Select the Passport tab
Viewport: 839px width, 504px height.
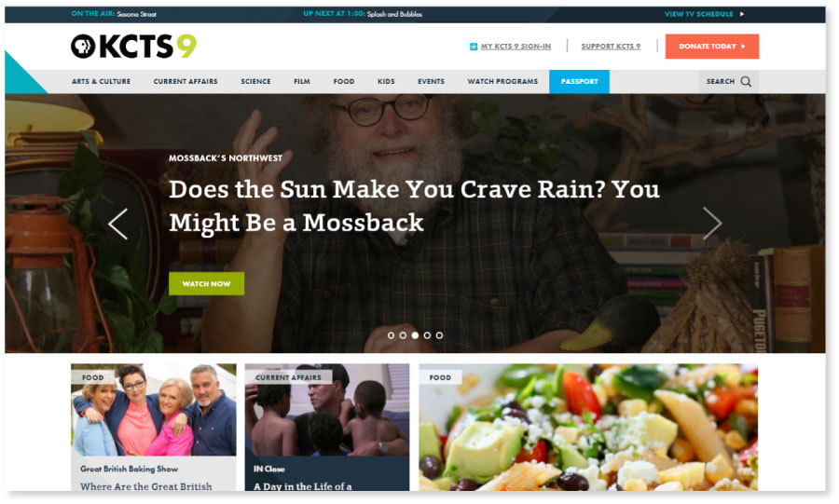[579, 81]
